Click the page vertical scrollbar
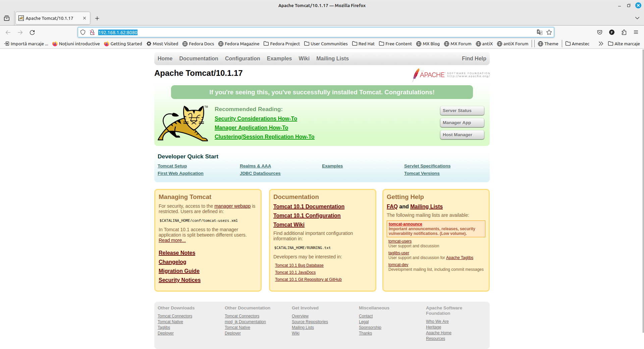The height and width of the screenshot is (349, 644). (x=642, y=191)
